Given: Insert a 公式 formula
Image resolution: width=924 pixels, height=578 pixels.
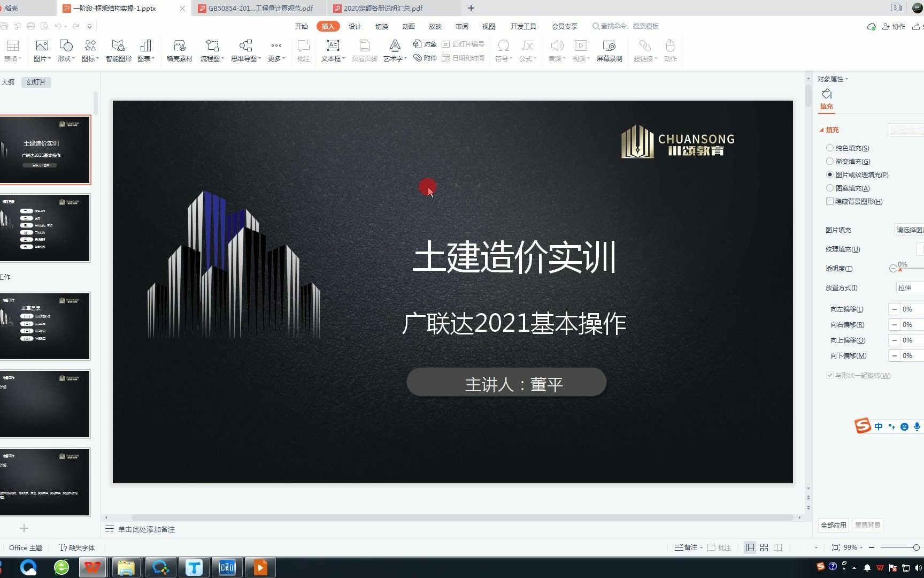Looking at the screenshot, I should point(527,51).
